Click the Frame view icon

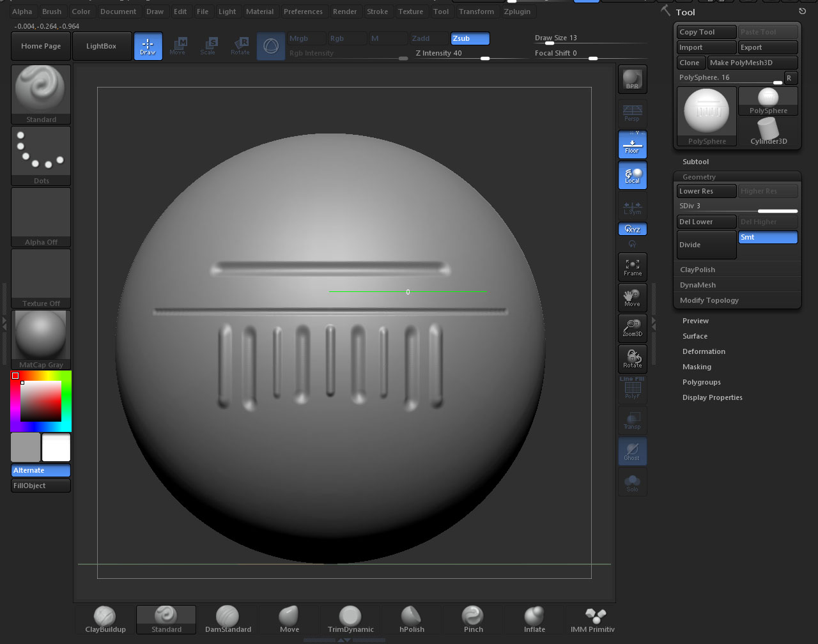click(632, 266)
